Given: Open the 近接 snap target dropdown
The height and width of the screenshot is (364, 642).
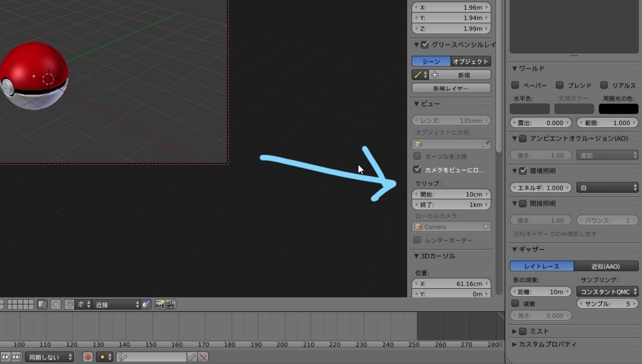Looking at the screenshot, I should [117, 304].
